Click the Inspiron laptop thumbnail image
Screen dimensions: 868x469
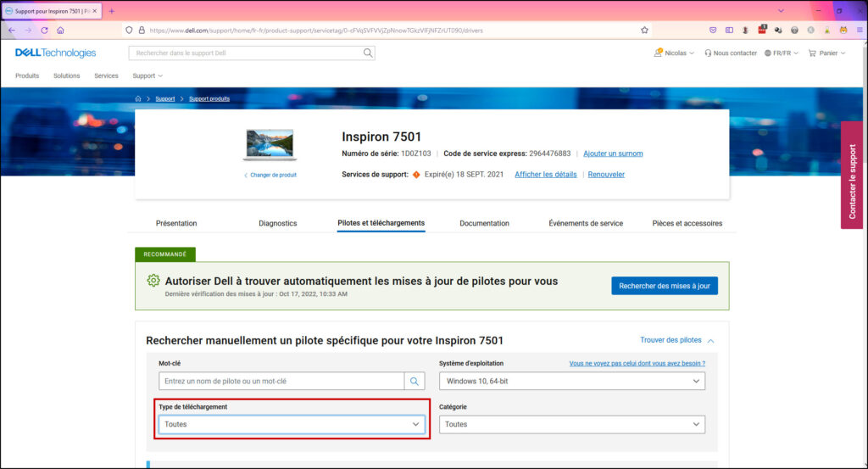point(270,144)
